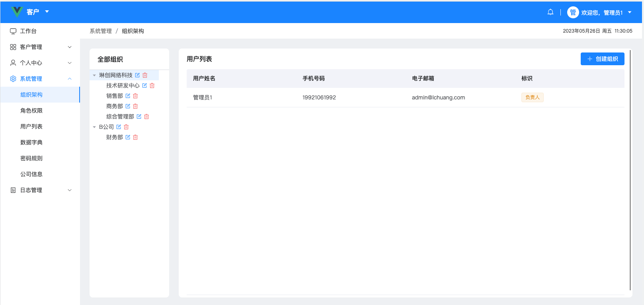Open 数据字典 menu item
Viewport: 644px width, 305px height.
point(40,142)
